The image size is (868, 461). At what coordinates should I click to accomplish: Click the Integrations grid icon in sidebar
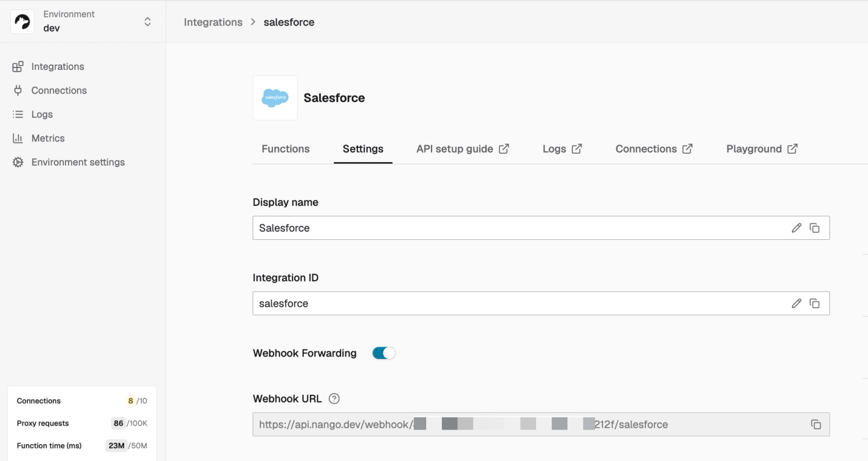(x=18, y=66)
